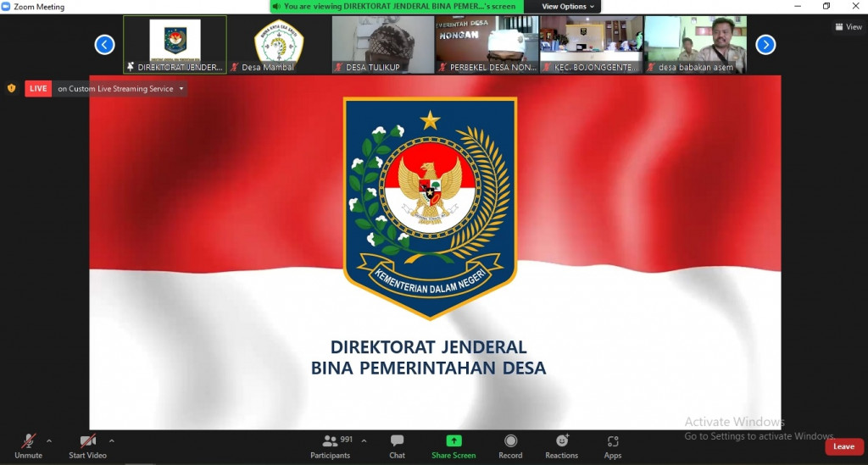868x465 pixels.
Task: Click the green Share Screen icon
Action: coord(454,440)
